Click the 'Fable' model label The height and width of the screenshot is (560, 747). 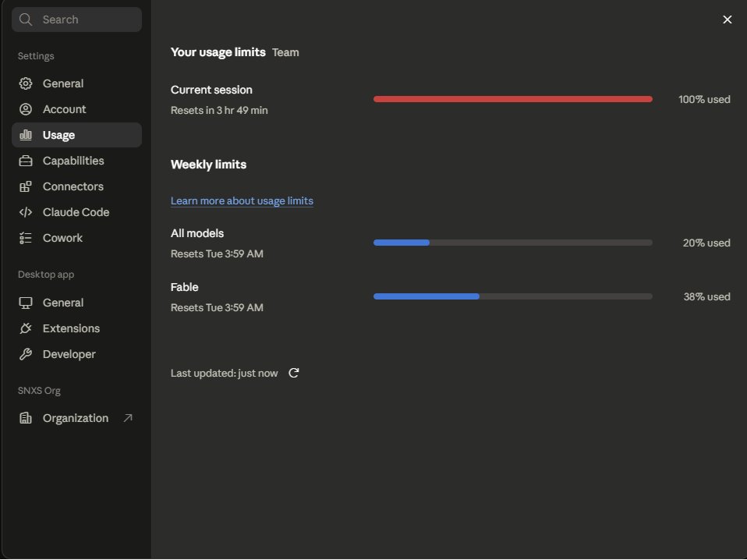184,287
